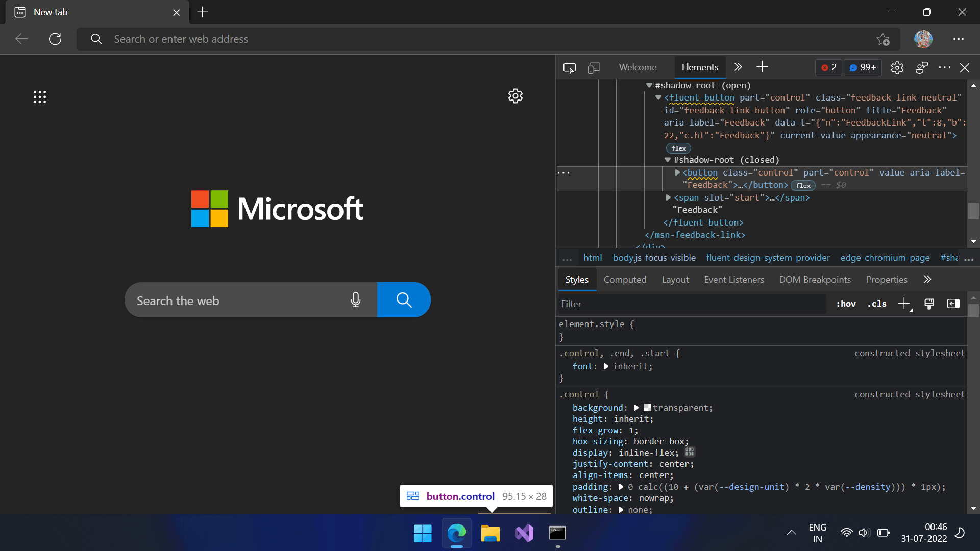The height and width of the screenshot is (551, 980).
Task: Expand the span slot="start" node
Action: [668, 197]
